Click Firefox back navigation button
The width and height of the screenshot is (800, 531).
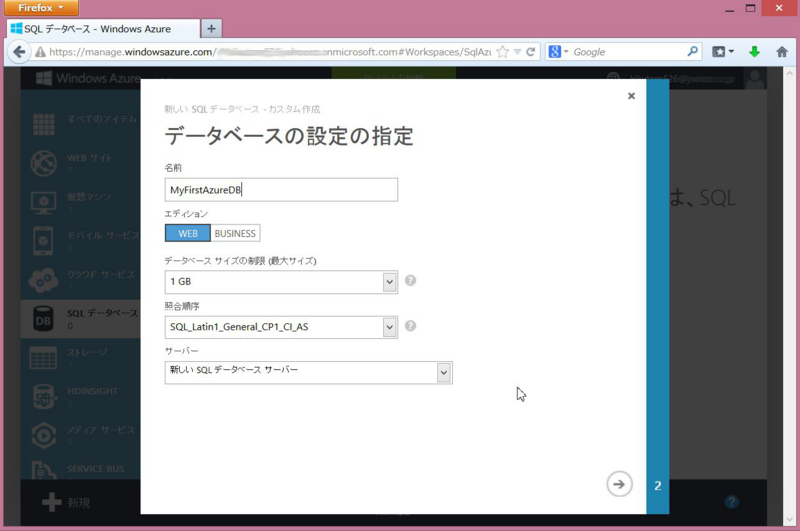click(19, 52)
